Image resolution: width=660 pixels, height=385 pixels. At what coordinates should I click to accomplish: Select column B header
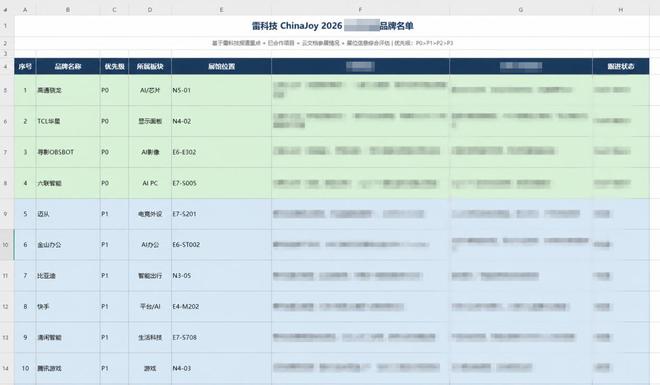68,10
